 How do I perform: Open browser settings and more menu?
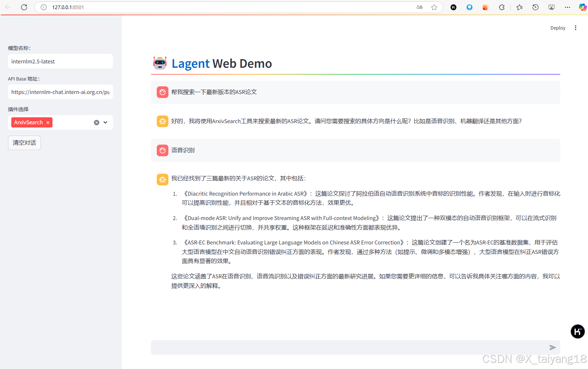click(568, 7)
